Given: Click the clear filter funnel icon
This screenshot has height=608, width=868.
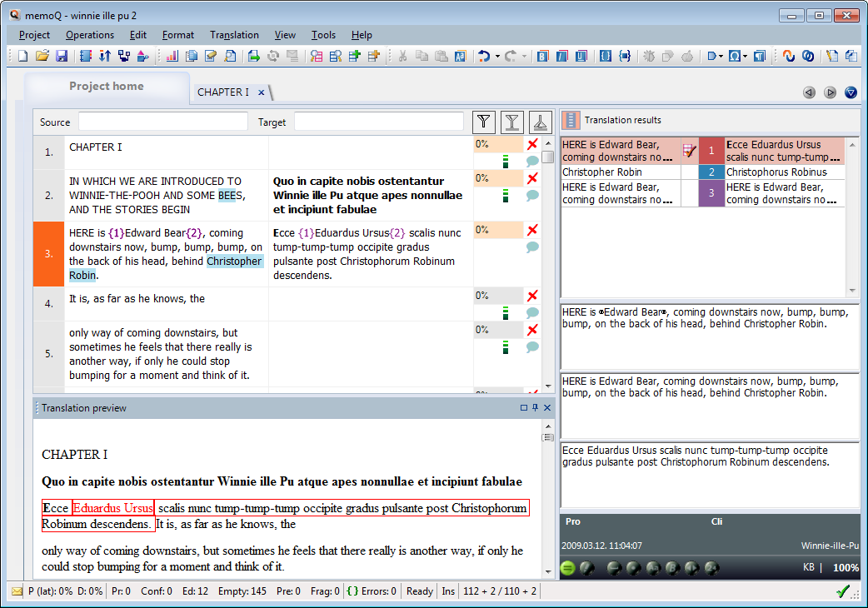Looking at the screenshot, I should (541, 122).
